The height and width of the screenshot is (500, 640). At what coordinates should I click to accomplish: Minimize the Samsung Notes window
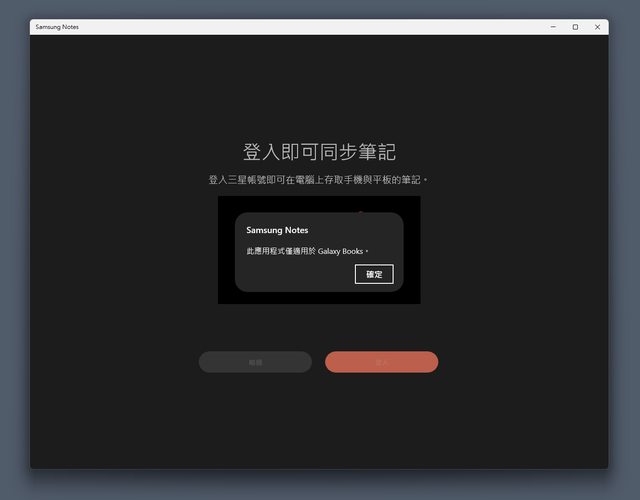[x=552, y=27]
